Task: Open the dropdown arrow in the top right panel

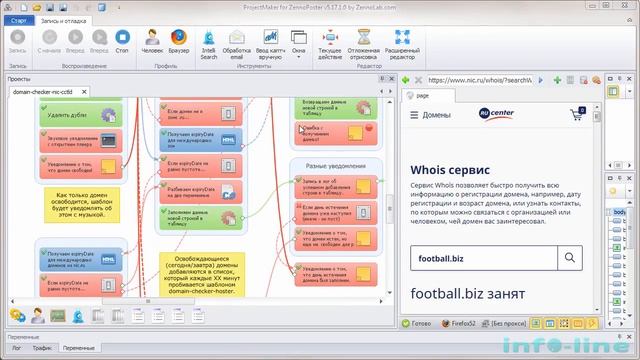Action: tap(629, 91)
